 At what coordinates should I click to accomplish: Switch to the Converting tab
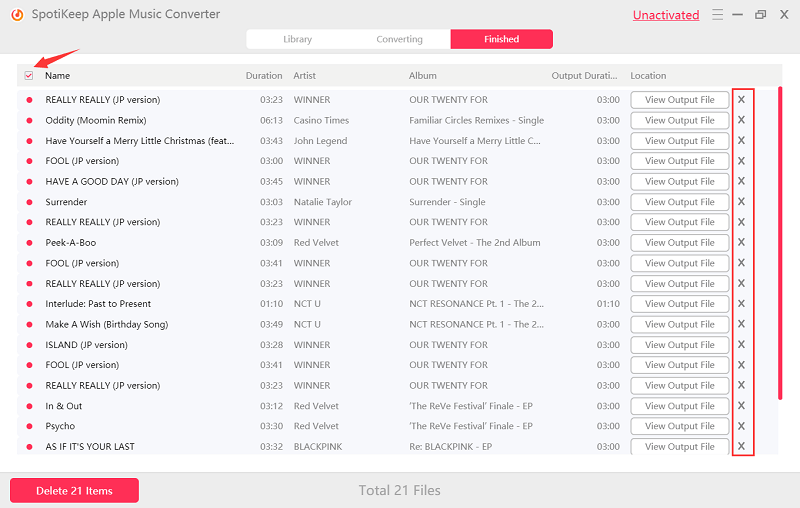coord(399,39)
